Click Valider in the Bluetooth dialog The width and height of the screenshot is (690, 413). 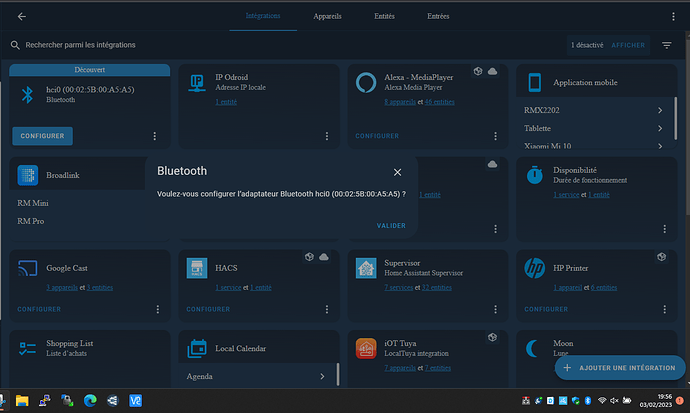[x=391, y=226]
